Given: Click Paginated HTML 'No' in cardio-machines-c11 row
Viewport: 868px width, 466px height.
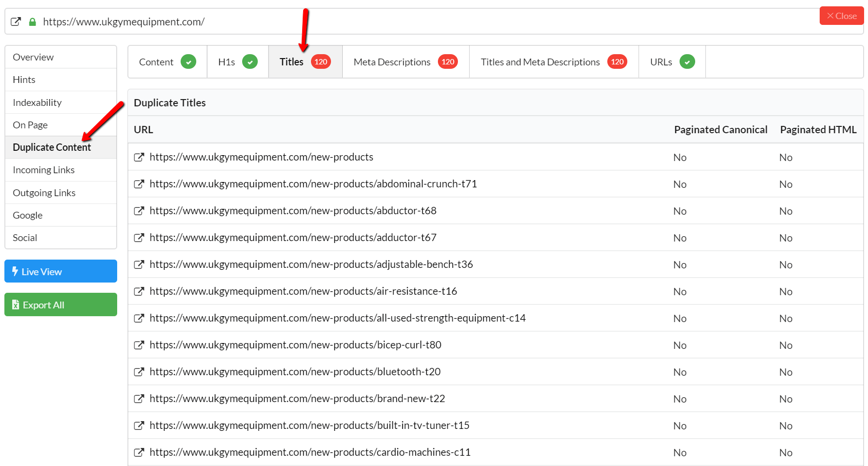Looking at the screenshot, I should pos(785,453).
